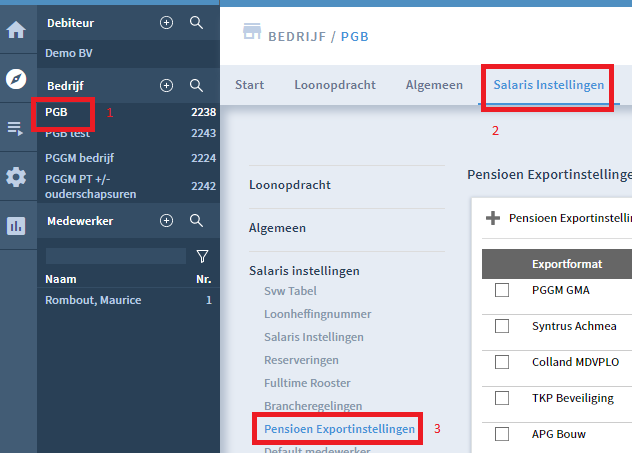Check the Syntrus Achmea checkbox
This screenshot has height=453, width=632.
point(502,326)
